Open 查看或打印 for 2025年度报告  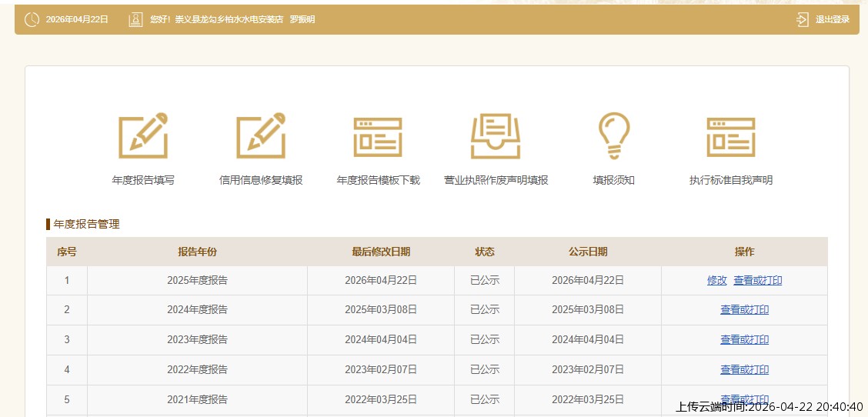pyautogui.click(x=757, y=281)
